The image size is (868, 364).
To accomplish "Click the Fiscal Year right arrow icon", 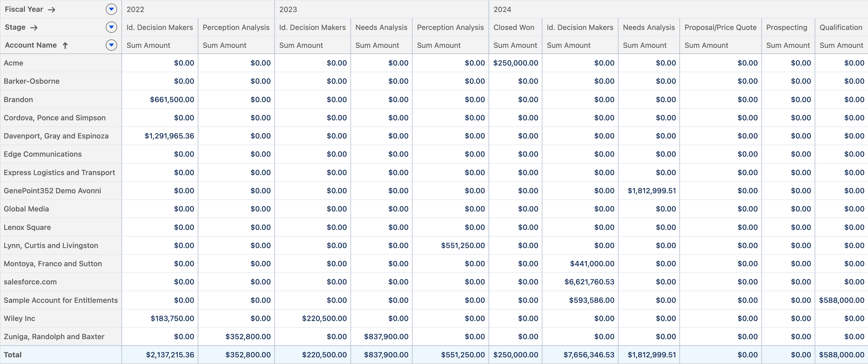I will pos(51,9).
